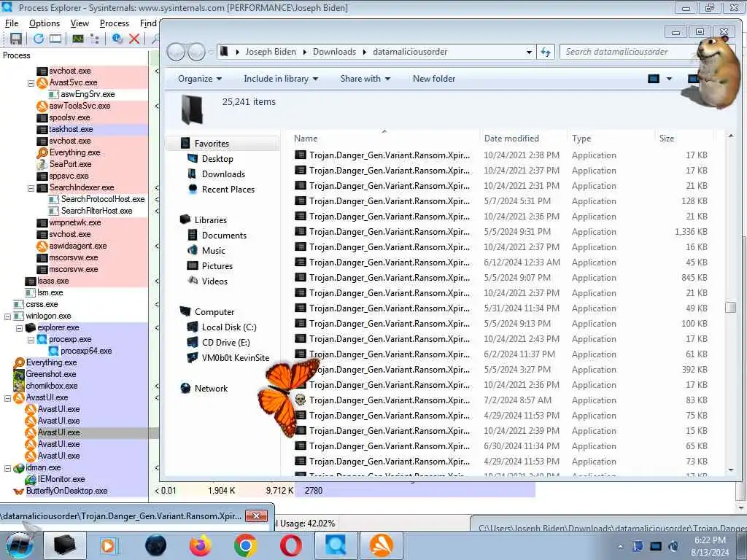This screenshot has width=747, height=560.
Task: Open Firefox from the taskbar
Action: 200,545
